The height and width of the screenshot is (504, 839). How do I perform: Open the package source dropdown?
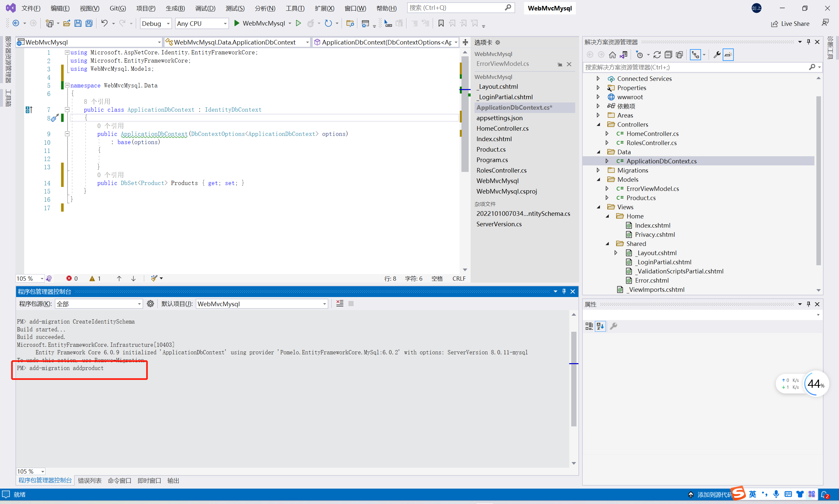[139, 304]
